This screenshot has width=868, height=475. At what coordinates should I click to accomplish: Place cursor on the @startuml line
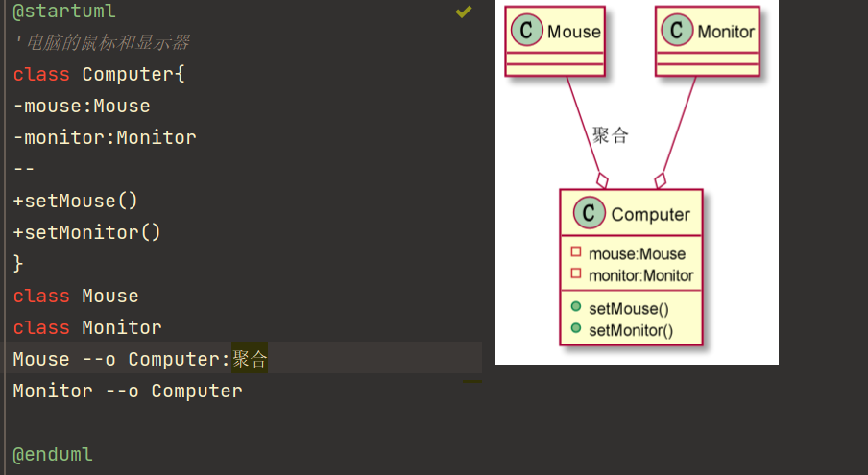pyautogui.click(x=64, y=12)
